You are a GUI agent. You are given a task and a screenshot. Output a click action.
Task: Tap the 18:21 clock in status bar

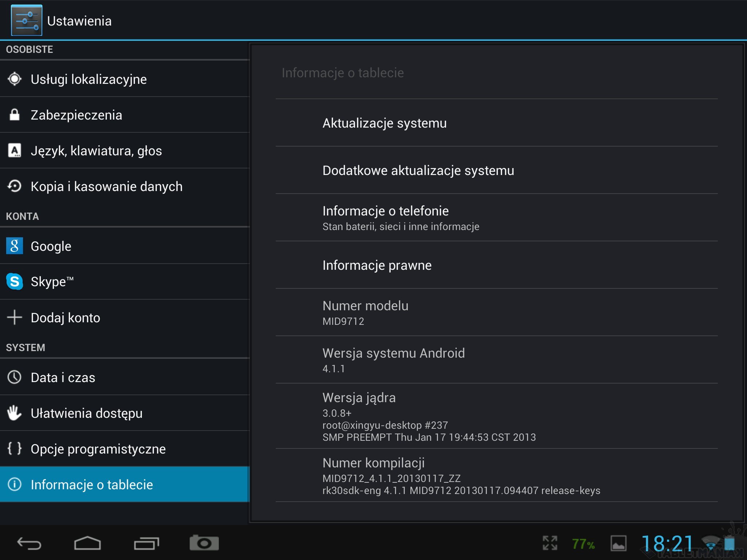667,543
